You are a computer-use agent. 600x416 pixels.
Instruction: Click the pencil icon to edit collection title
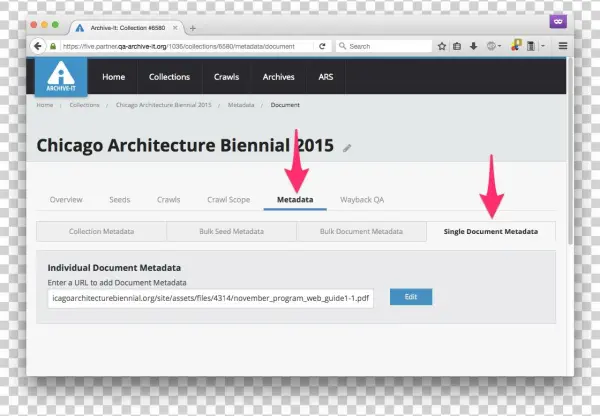point(348,147)
